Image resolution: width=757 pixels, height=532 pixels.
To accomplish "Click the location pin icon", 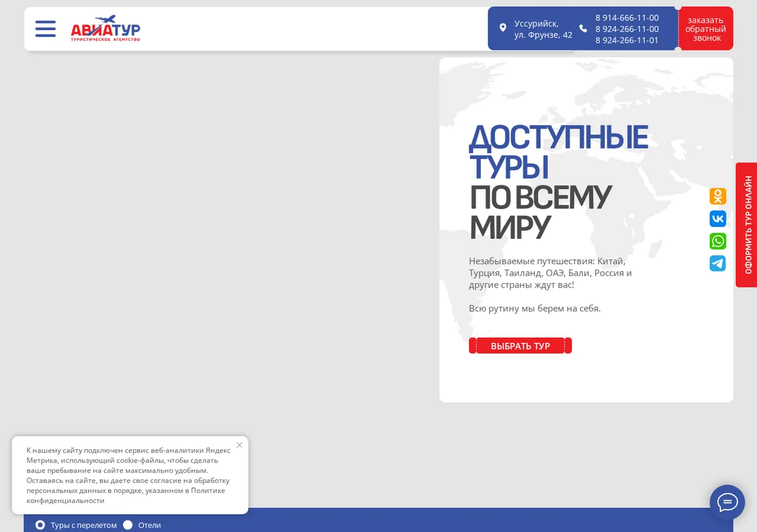I will tap(503, 28).
